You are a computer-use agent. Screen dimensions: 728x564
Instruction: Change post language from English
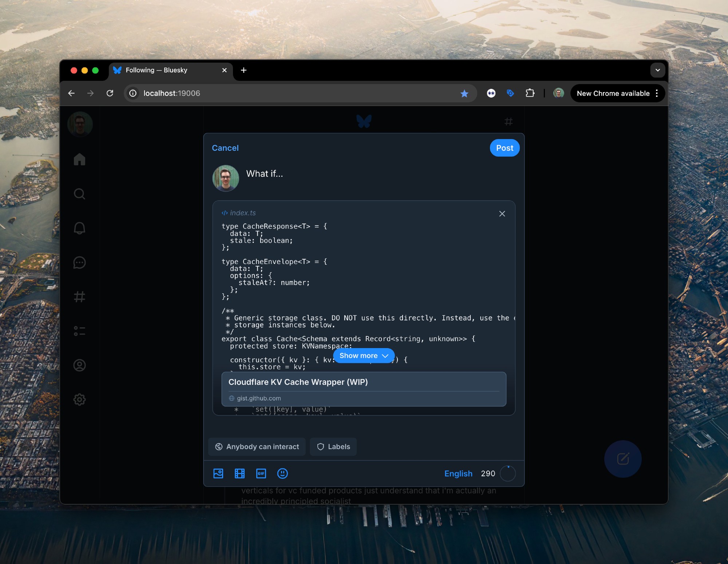tap(458, 473)
